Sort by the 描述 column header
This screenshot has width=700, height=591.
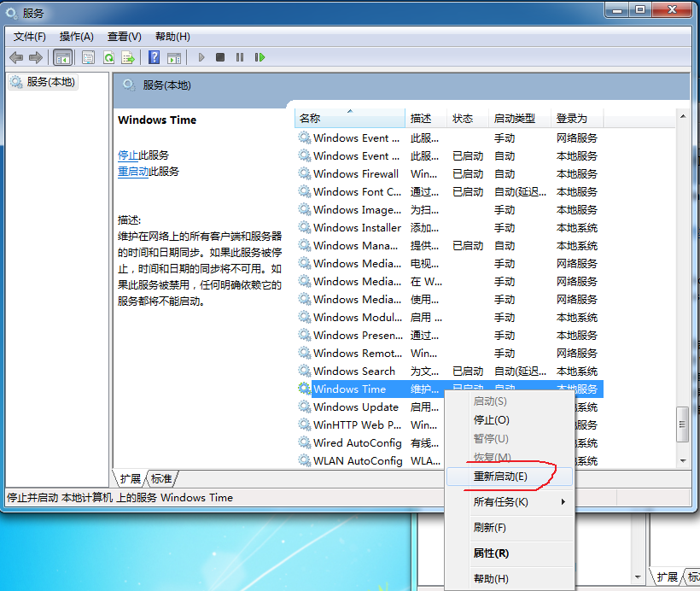(426, 119)
